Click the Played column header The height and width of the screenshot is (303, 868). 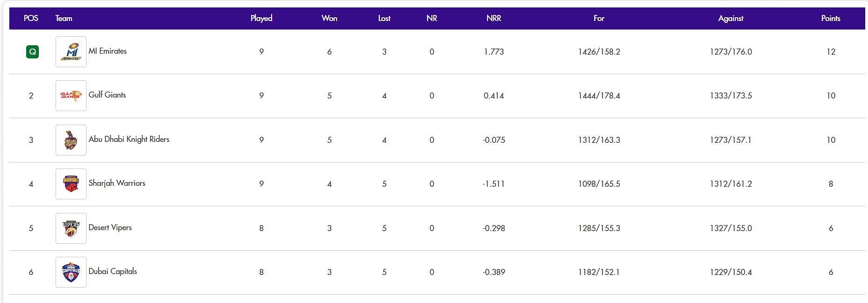click(x=261, y=18)
